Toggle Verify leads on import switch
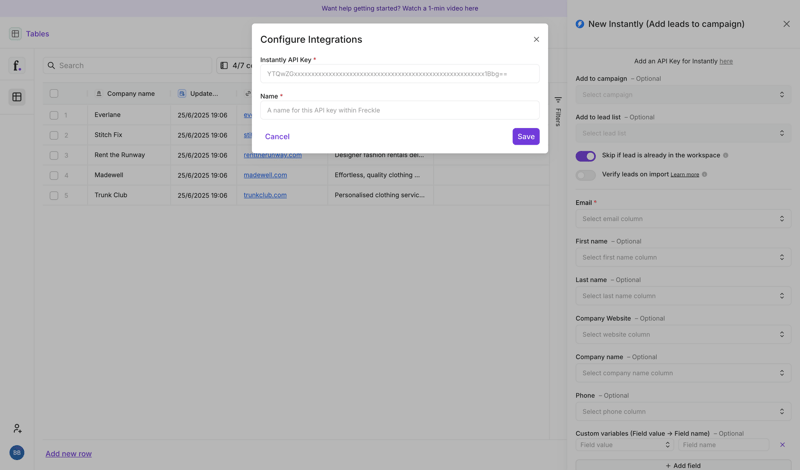 pos(586,175)
